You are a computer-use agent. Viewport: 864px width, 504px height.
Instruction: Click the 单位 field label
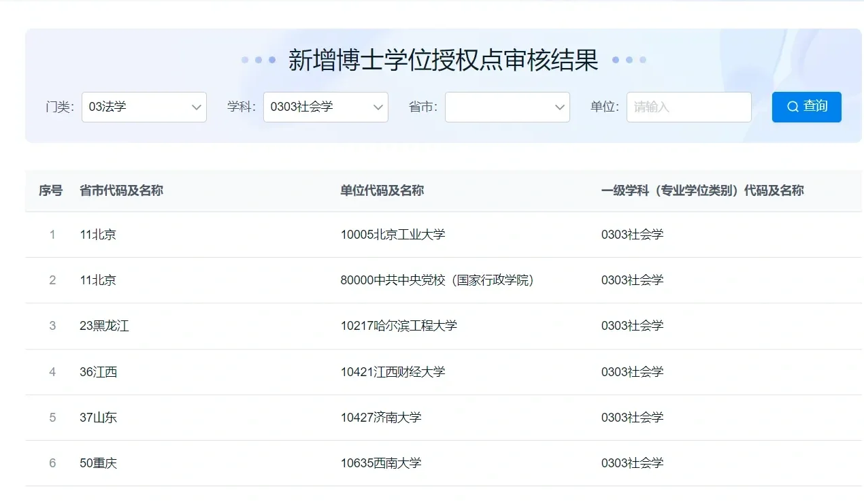pos(605,107)
